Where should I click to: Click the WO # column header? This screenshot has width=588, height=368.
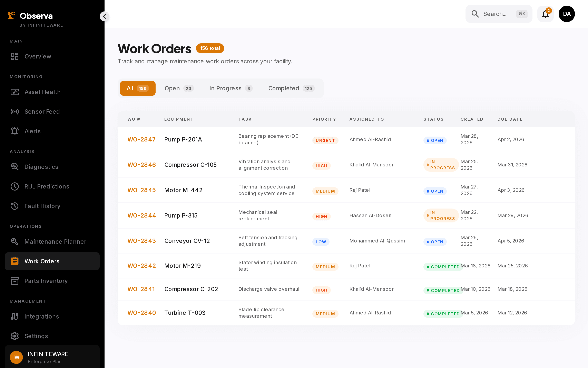pyautogui.click(x=134, y=119)
